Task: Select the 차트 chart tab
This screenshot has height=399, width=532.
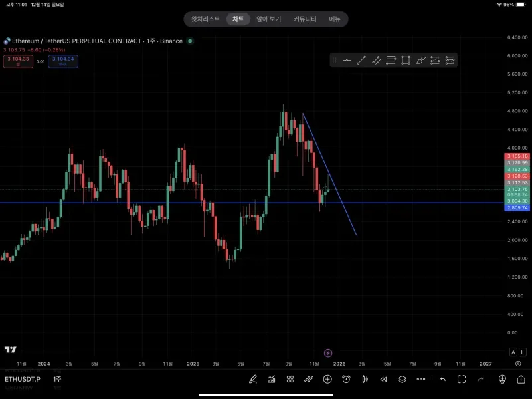Action: pyautogui.click(x=238, y=19)
